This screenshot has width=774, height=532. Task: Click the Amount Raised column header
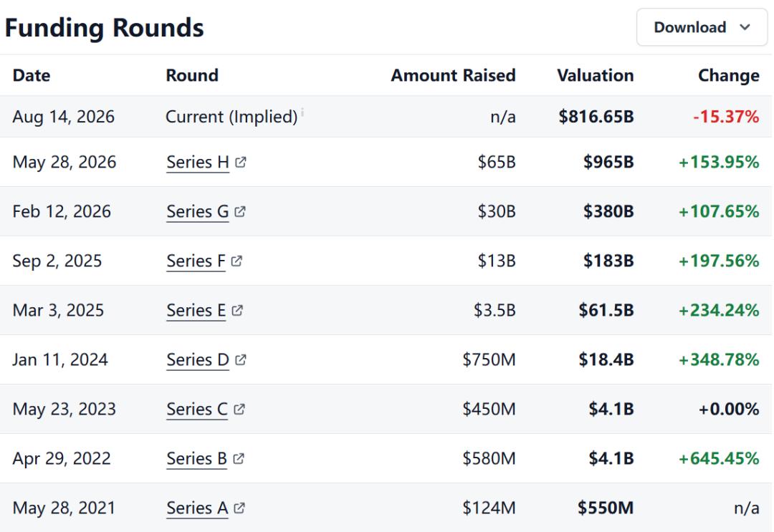tap(453, 75)
